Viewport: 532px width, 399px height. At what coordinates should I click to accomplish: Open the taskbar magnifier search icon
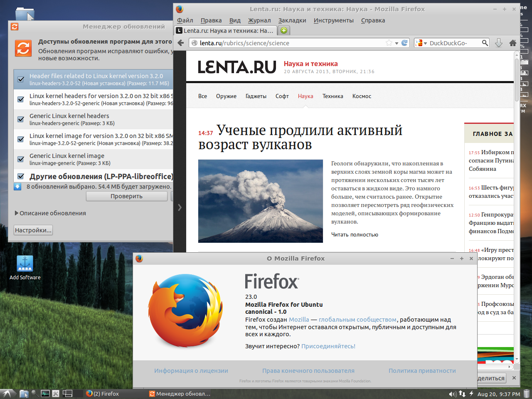[34, 394]
